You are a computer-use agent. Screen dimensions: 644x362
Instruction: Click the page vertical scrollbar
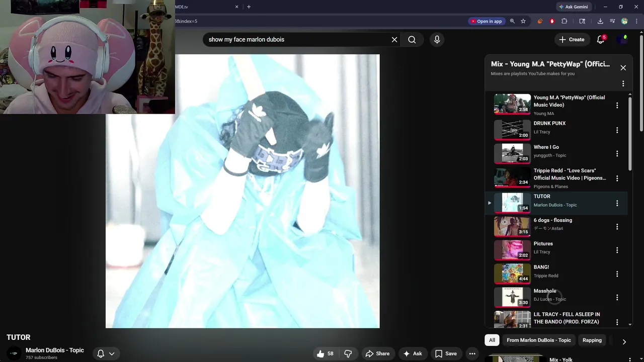pos(641,83)
